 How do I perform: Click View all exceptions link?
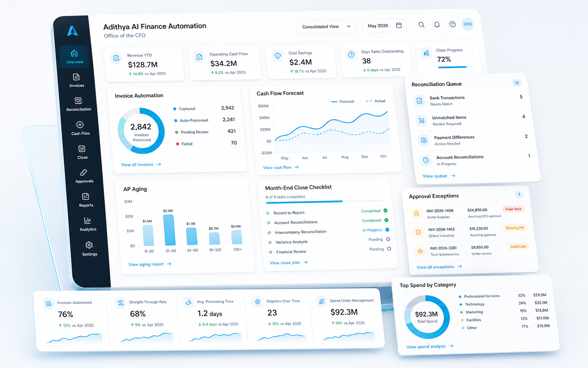coord(439,267)
